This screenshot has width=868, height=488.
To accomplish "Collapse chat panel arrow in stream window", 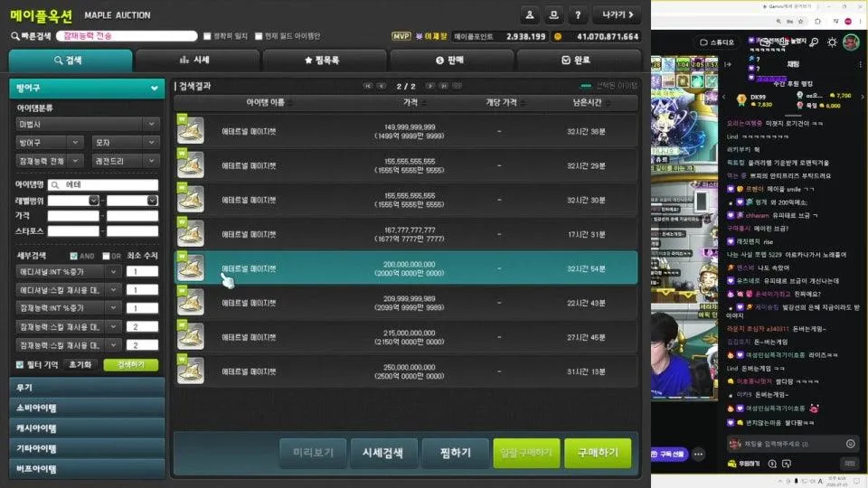I will [x=728, y=64].
